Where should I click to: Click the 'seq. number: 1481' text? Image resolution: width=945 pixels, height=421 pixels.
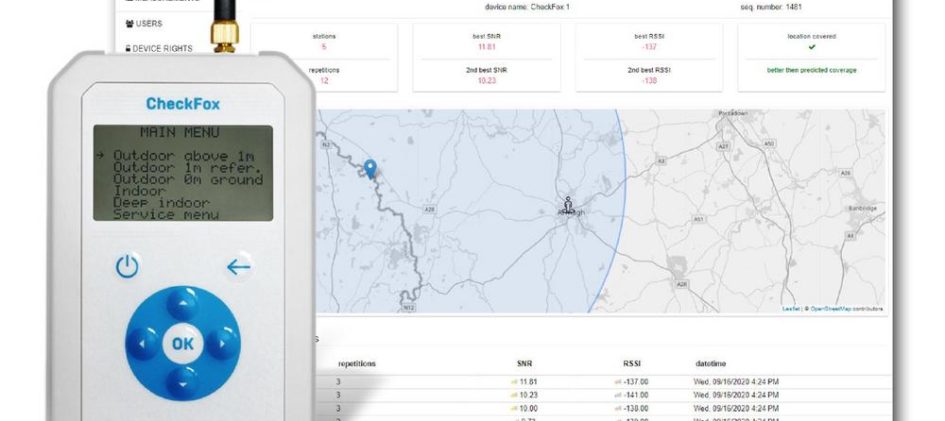click(x=773, y=7)
